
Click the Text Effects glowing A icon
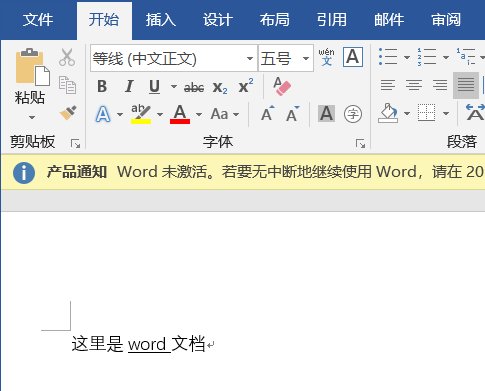coord(103,114)
